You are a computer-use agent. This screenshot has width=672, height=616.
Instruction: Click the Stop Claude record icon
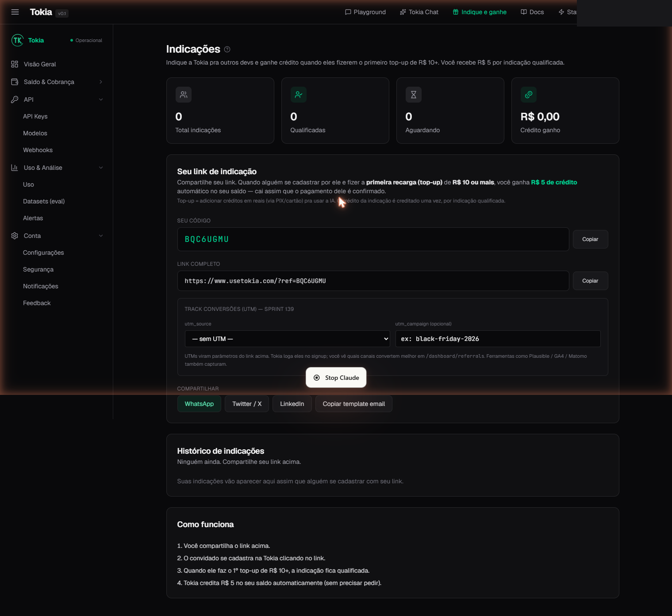(x=317, y=378)
